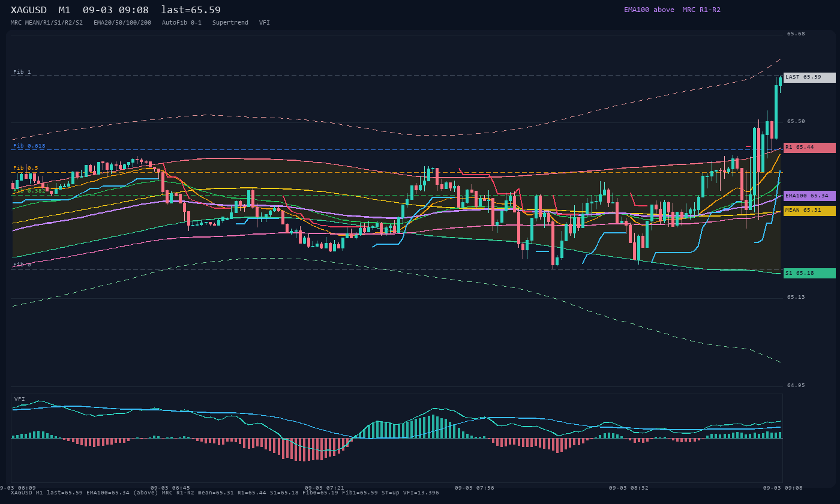Select the 'EMA20/50/100/200' indicator label
This screenshot has height=504, width=840.
pyautogui.click(x=122, y=23)
